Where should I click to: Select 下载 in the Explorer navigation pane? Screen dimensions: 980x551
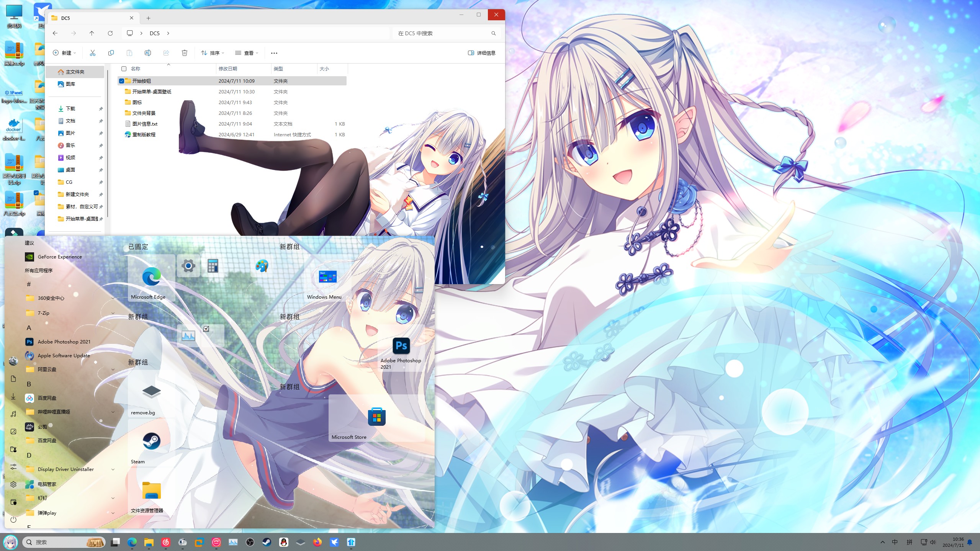tap(70, 109)
